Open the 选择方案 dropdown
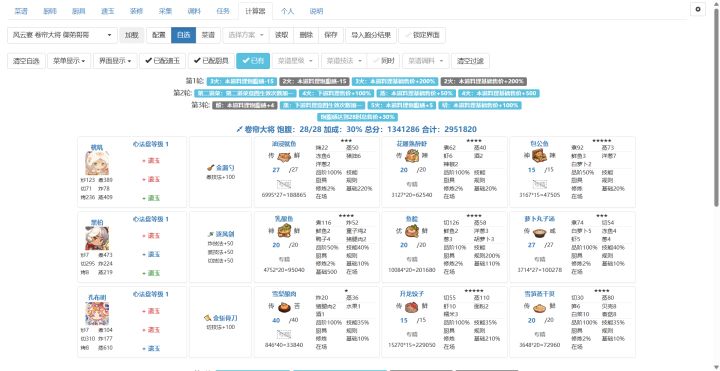This screenshot has width=720, height=371. (246, 35)
